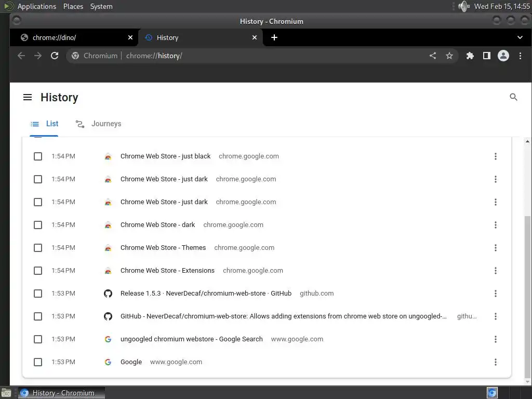Go back to the previous page

[x=21, y=56]
